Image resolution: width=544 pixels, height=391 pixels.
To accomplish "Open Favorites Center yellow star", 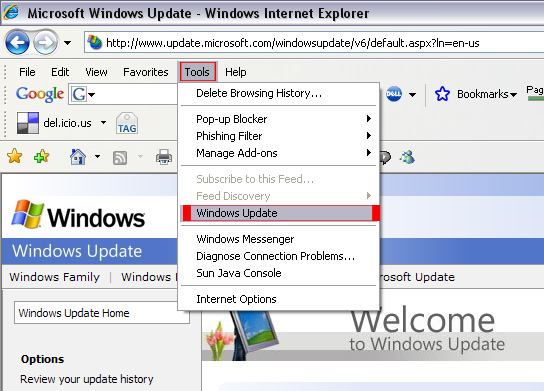I will pos(15,156).
